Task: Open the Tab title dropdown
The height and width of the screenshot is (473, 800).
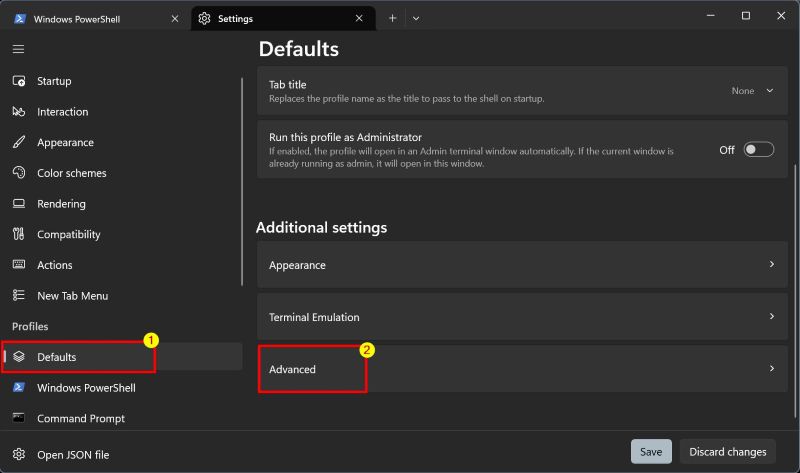Action: [x=752, y=91]
